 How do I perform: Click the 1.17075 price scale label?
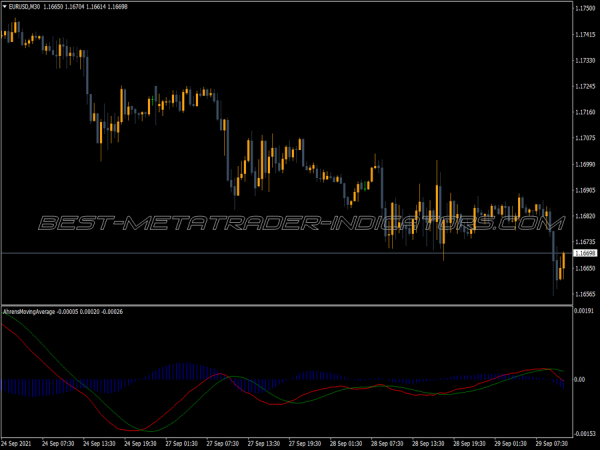point(585,138)
